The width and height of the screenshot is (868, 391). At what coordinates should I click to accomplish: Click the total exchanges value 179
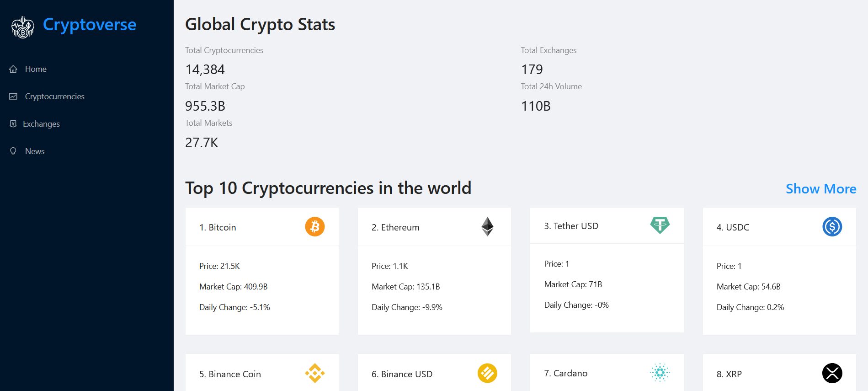click(x=532, y=70)
